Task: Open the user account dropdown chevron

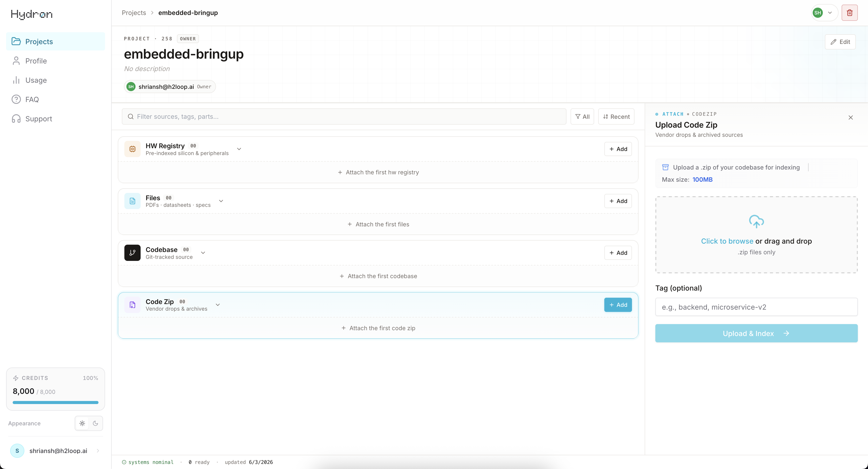Action: (830, 13)
